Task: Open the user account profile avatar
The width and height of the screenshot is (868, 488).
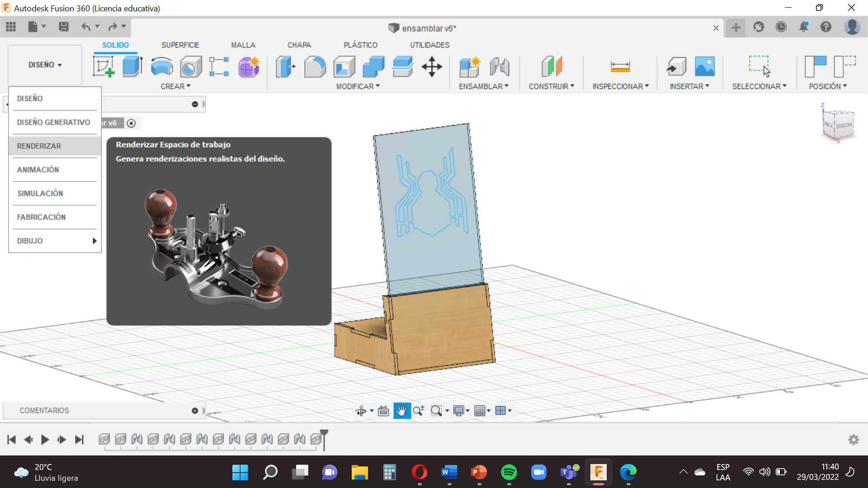Action: [852, 27]
